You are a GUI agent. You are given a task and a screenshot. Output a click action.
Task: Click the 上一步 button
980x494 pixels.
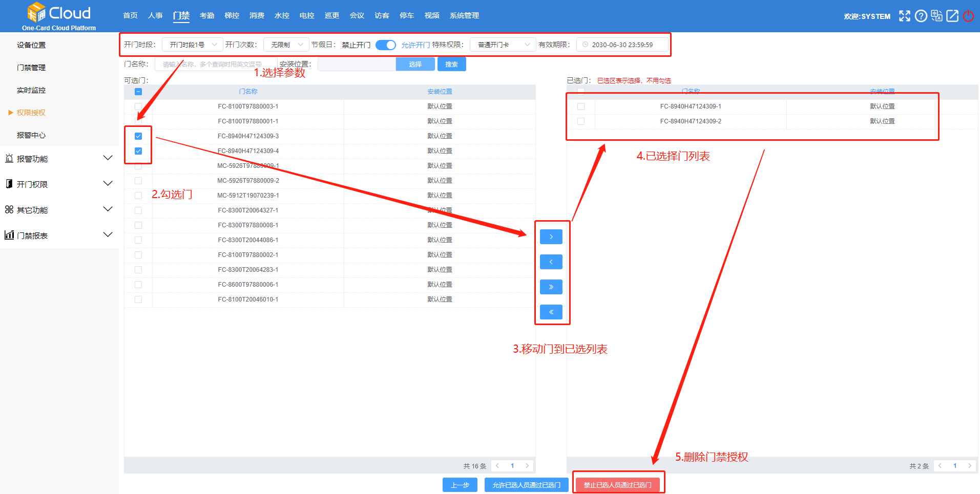coord(460,485)
